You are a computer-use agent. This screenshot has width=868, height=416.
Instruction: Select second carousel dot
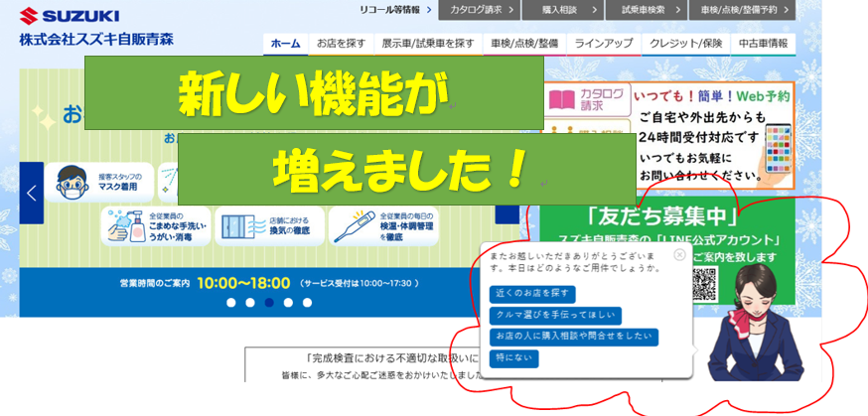tap(250, 303)
